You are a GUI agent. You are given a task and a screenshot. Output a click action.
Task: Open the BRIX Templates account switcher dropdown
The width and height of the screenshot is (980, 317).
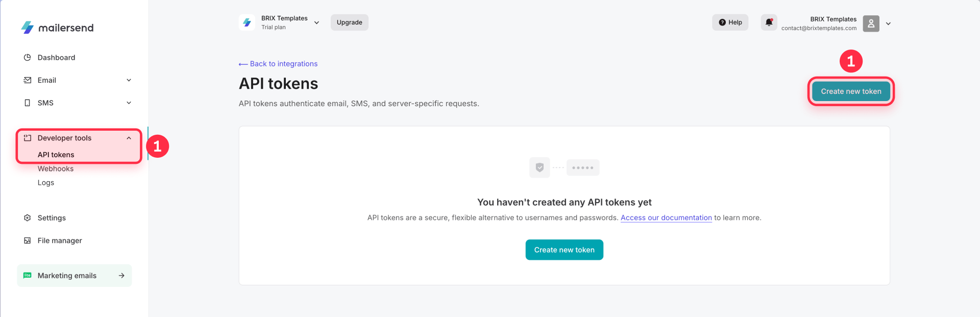click(x=316, y=22)
